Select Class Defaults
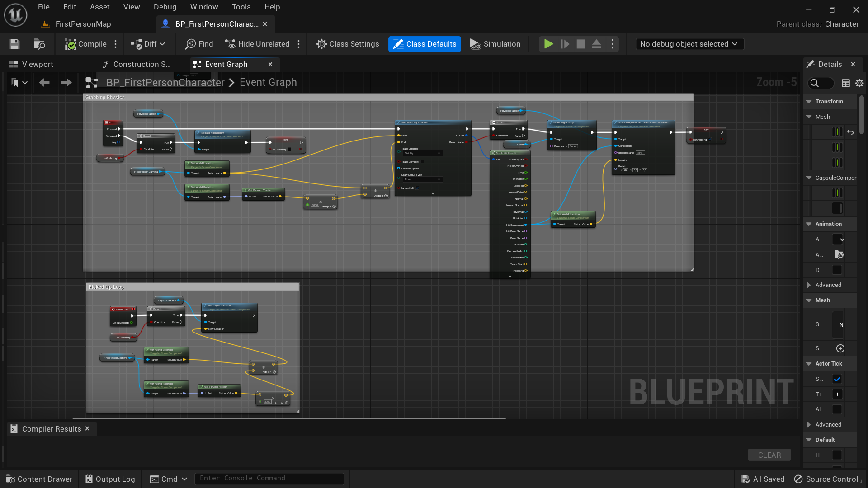This screenshot has width=868, height=488. pyautogui.click(x=424, y=44)
